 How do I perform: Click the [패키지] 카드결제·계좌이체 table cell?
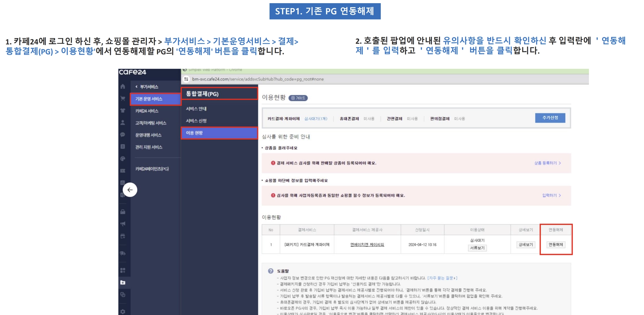point(307,245)
